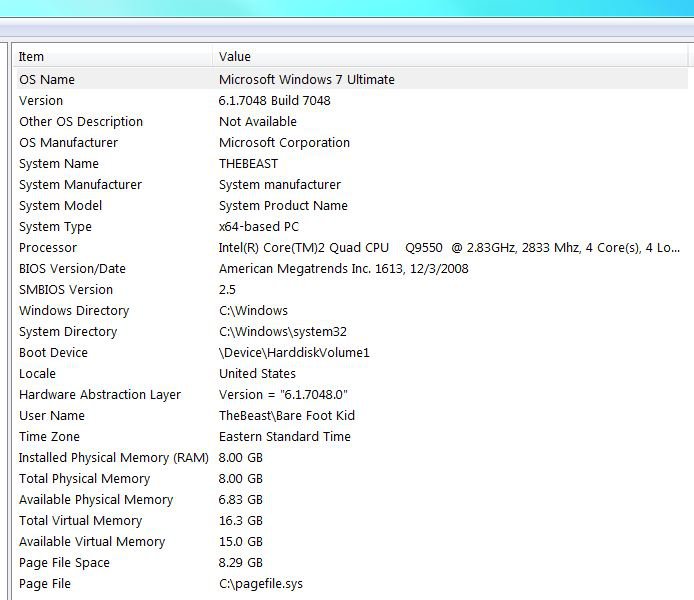Click value TheBeast\Bare Foot Kid
This screenshot has height=600, width=694.
click(x=287, y=416)
